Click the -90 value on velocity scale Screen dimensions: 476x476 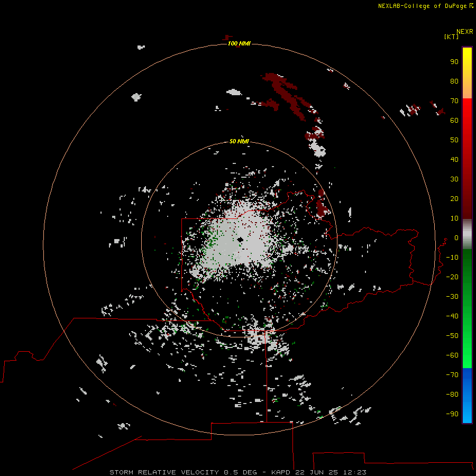(x=452, y=414)
